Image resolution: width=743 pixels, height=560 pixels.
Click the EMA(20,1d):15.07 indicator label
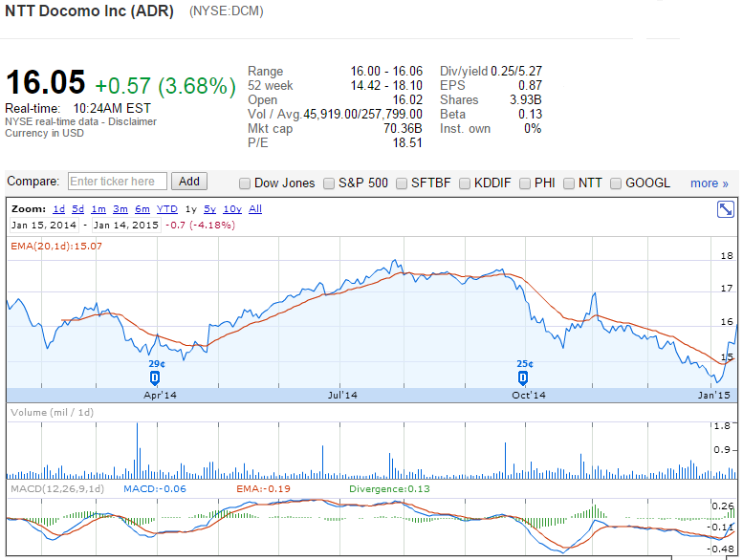pos(56,247)
